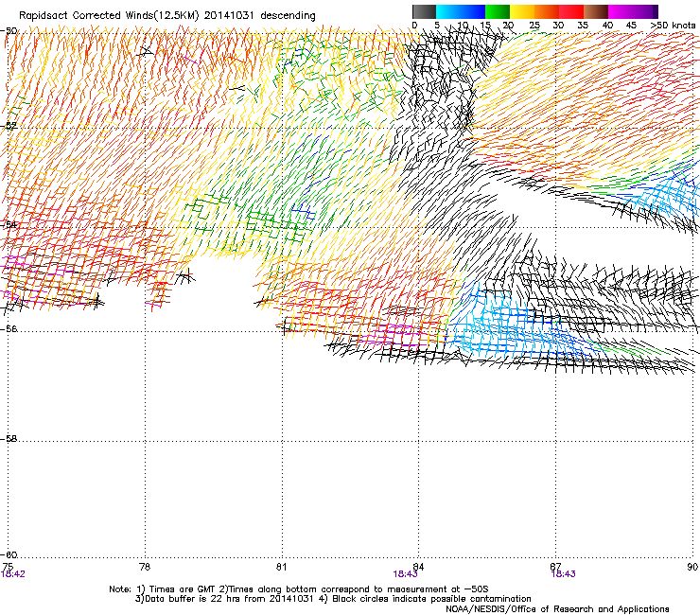700x615 pixels.
Task: Click the NOAA/NESDIS Office of Research credit
Action: pos(557,609)
